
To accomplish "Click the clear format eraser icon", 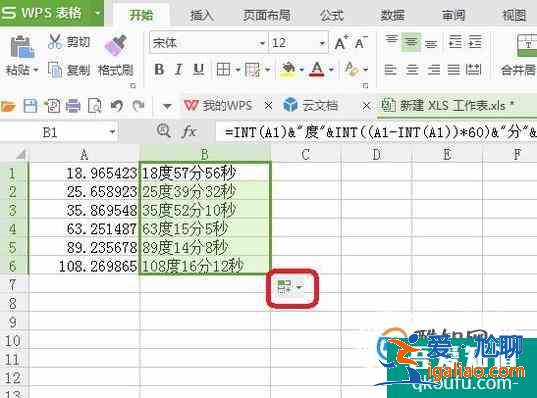I will point(352,69).
